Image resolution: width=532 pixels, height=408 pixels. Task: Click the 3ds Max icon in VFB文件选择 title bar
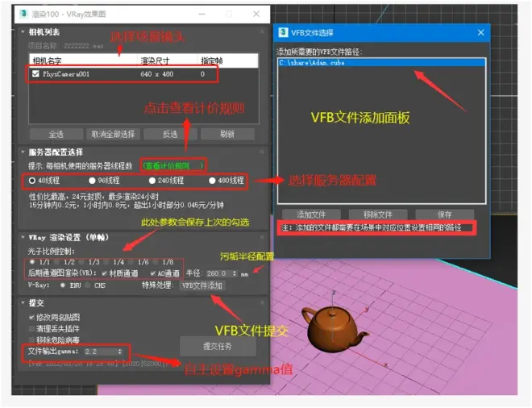coord(283,32)
